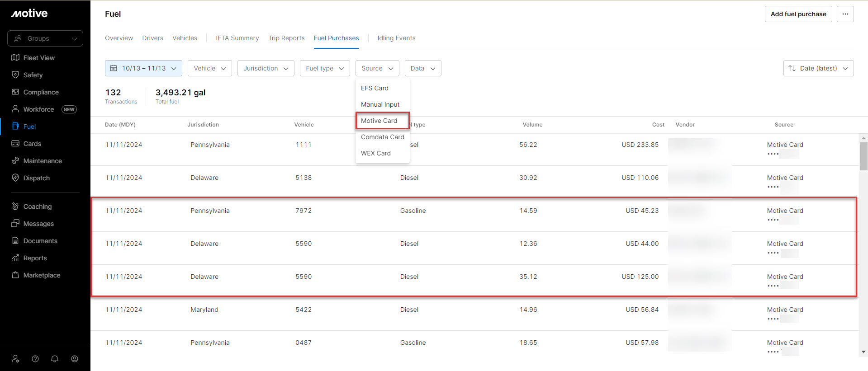The width and height of the screenshot is (868, 371).
Task: Click vehicle 0487 cell
Action: click(x=304, y=343)
